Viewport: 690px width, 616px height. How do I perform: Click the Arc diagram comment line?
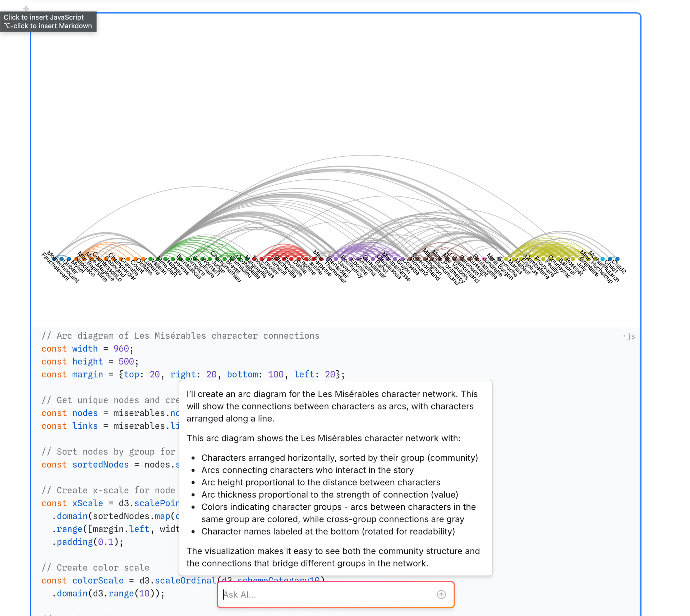[180, 335]
